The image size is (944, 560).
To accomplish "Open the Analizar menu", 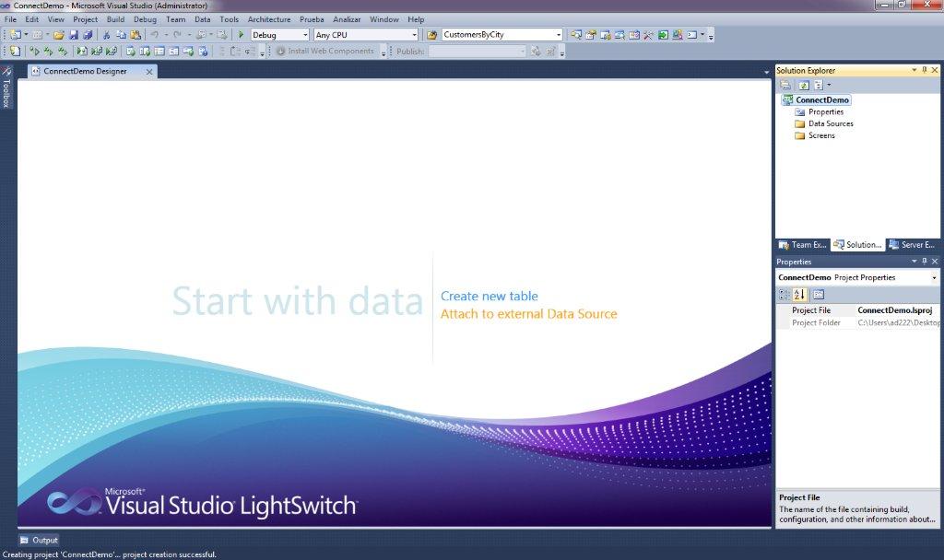I will [347, 19].
